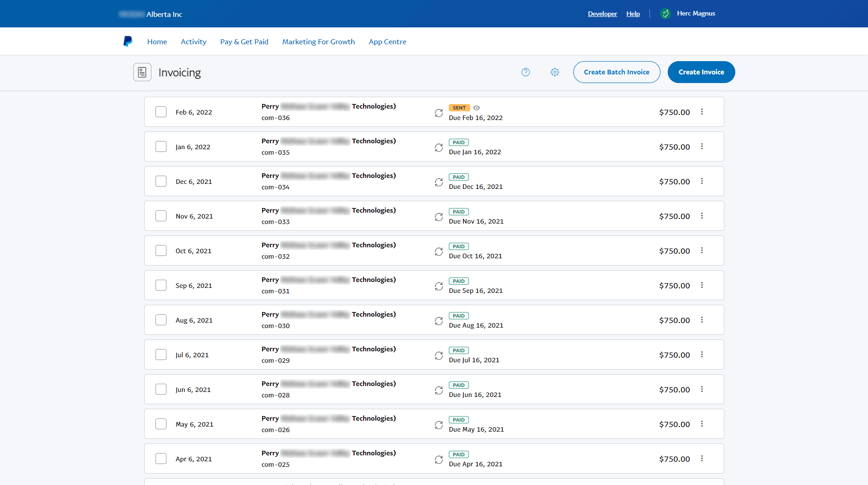Image resolution: width=868 pixels, height=485 pixels.
Task: Click recurring icon for invoice com-036
Action: coord(439,113)
